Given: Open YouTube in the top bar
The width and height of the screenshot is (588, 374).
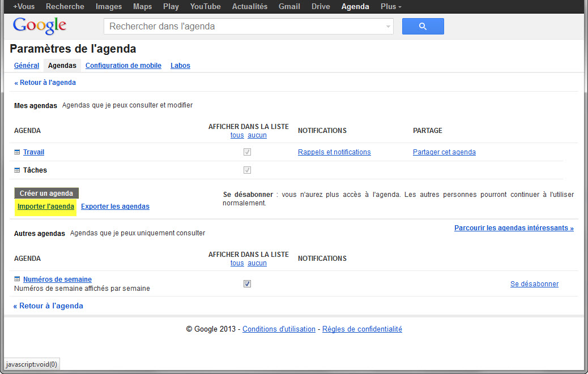Looking at the screenshot, I should pyautogui.click(x=205, y=6).
